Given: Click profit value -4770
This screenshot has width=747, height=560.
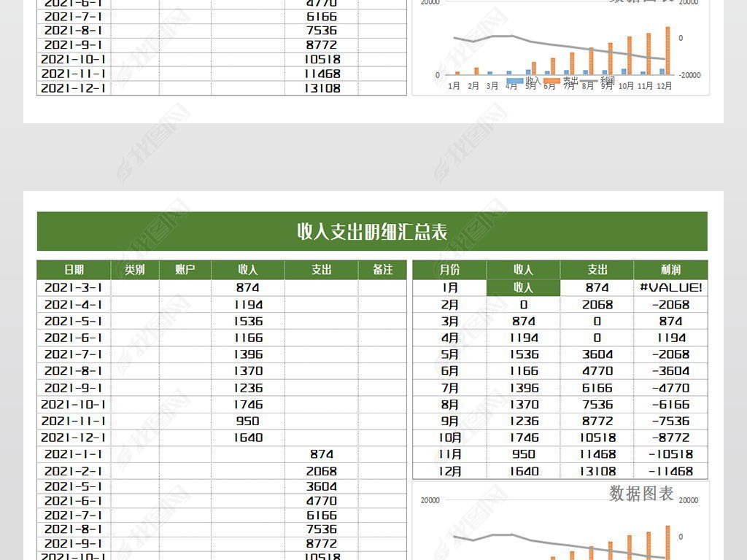Looking at the screenshot, I should pyautogui.click(x=671, y=388).
